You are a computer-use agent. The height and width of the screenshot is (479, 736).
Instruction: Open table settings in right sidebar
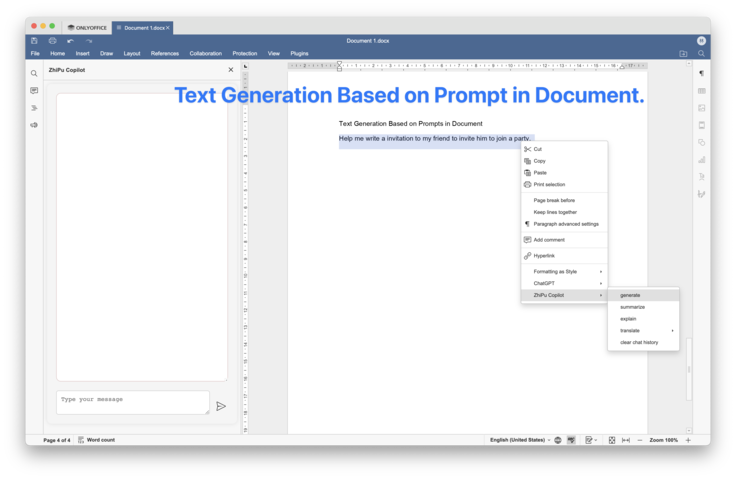tap(701, 91)
